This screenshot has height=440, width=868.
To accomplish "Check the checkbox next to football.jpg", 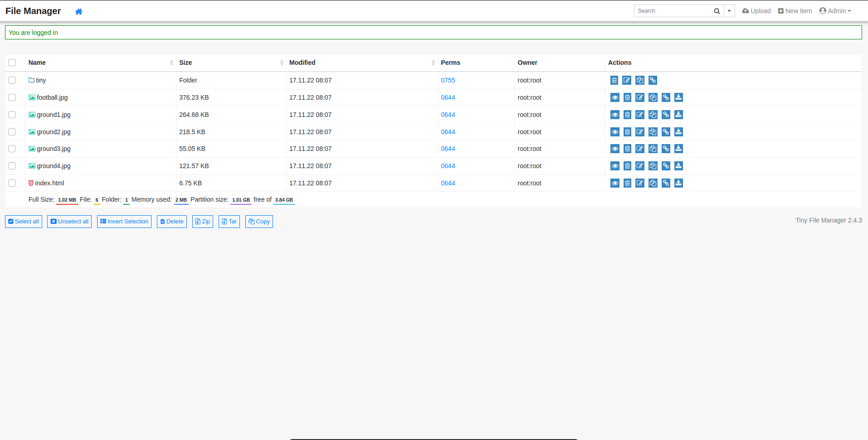I will (x=12, y=97).
